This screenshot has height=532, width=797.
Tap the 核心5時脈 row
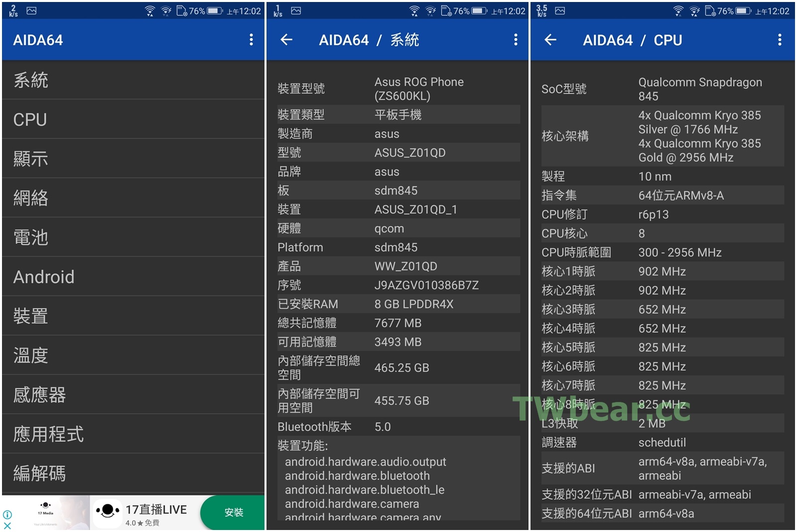click(x=663, y=347)
